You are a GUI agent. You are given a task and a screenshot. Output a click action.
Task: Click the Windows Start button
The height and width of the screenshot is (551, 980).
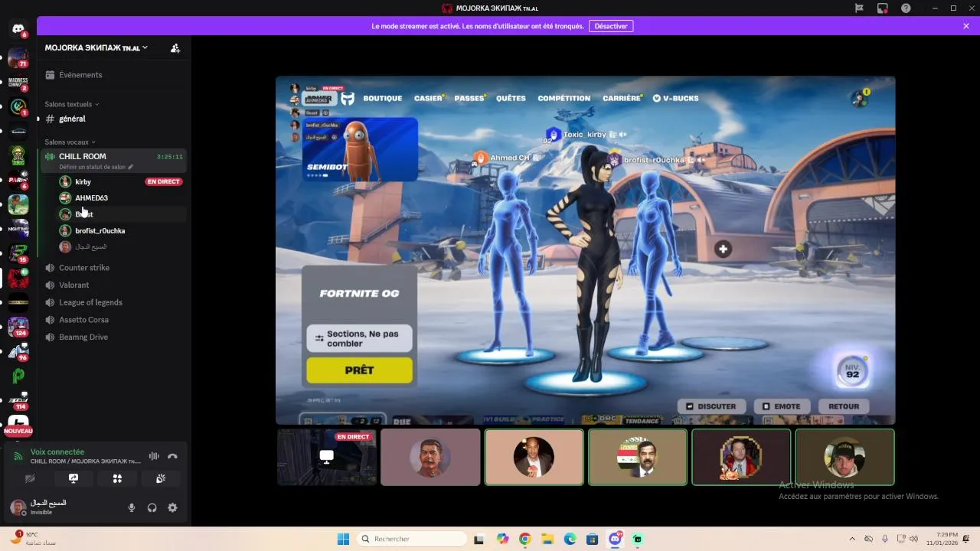343,539
